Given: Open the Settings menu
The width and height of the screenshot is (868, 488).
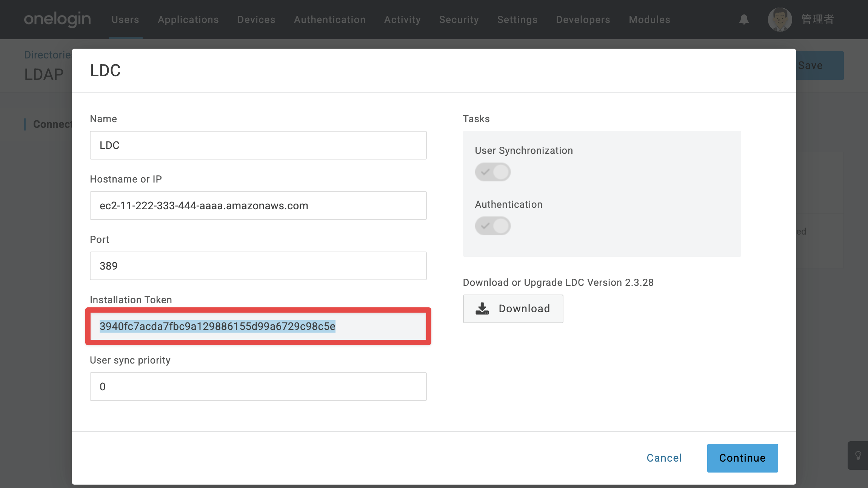Looking at the screenshot, I should (x=517, y=20).
